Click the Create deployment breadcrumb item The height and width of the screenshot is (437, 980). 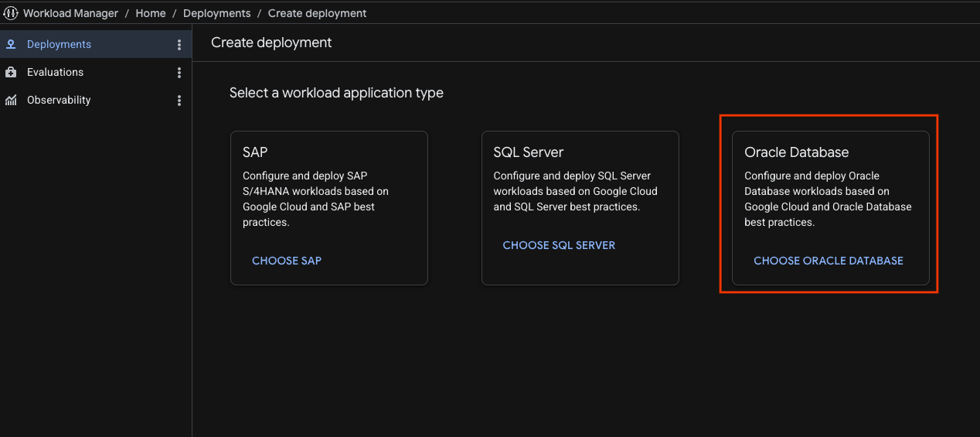(318, 13)
